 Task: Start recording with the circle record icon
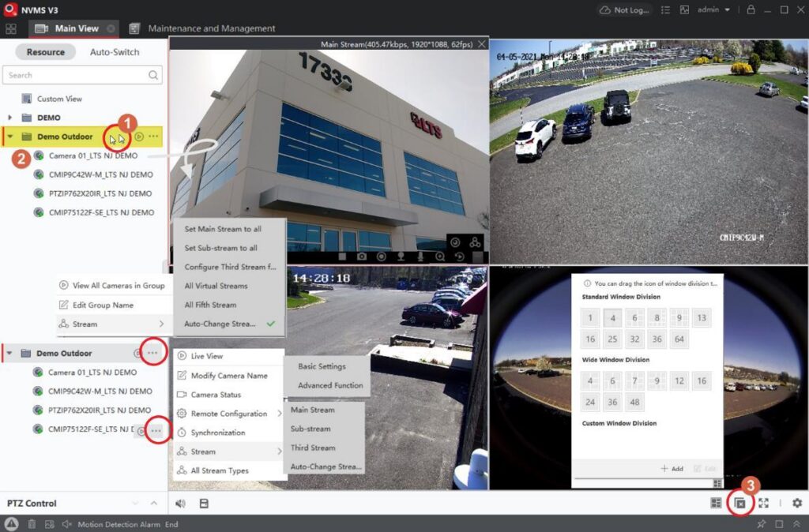pos(382,257)
